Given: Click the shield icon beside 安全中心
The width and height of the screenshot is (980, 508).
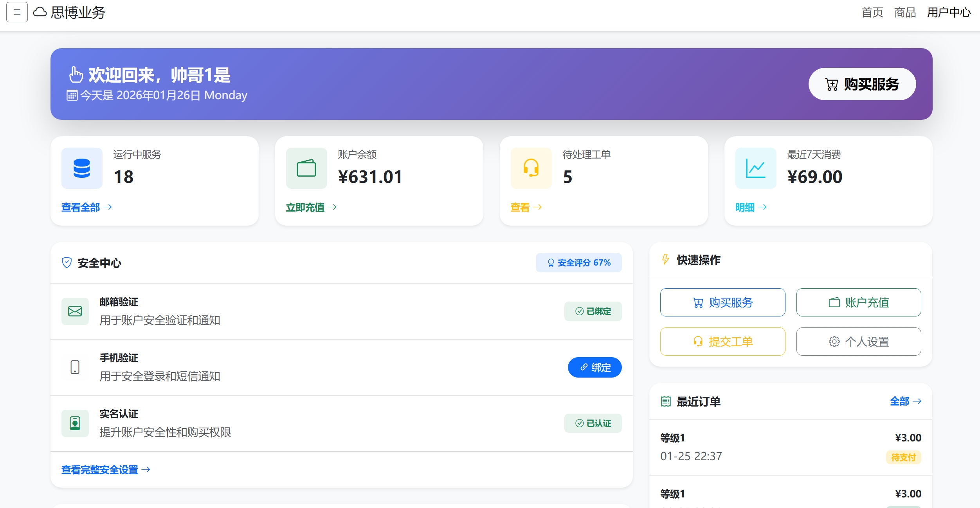Looking at the screenshot, I should coord(67,262).
